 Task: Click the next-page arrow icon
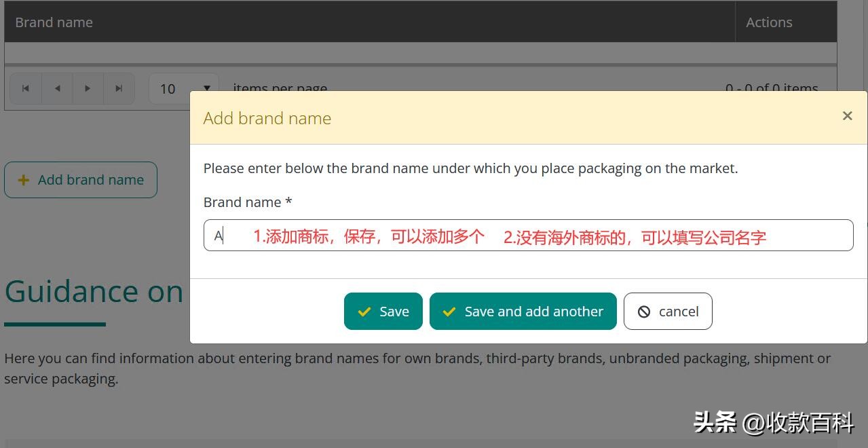(x=88, y=88)
